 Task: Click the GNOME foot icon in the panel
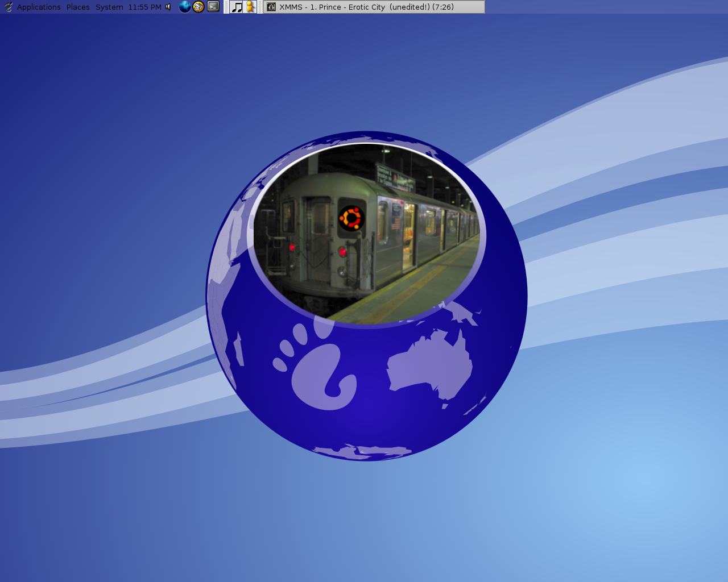[8, 7]
